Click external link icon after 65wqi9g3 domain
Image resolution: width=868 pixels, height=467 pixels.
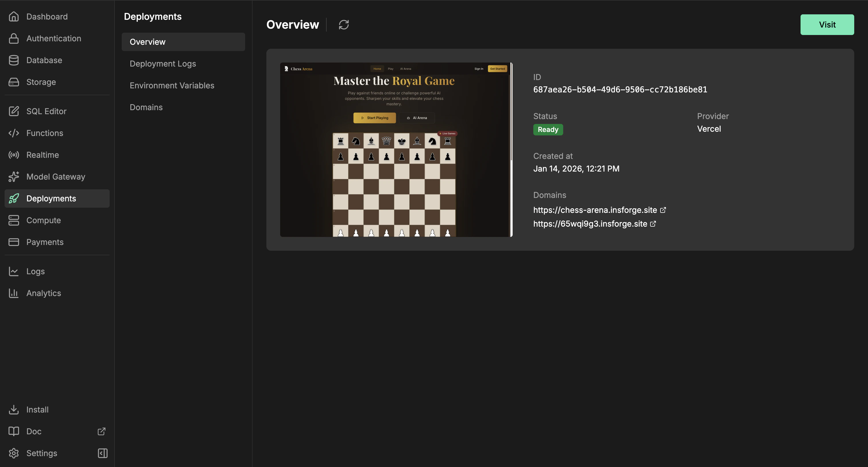click(653, 224)
